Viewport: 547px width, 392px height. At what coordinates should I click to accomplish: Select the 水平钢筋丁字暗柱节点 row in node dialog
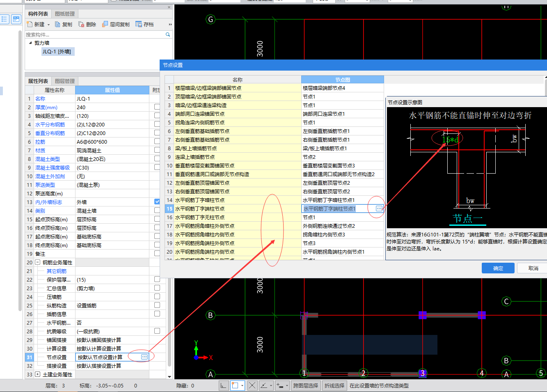click(x=238, y=200)
